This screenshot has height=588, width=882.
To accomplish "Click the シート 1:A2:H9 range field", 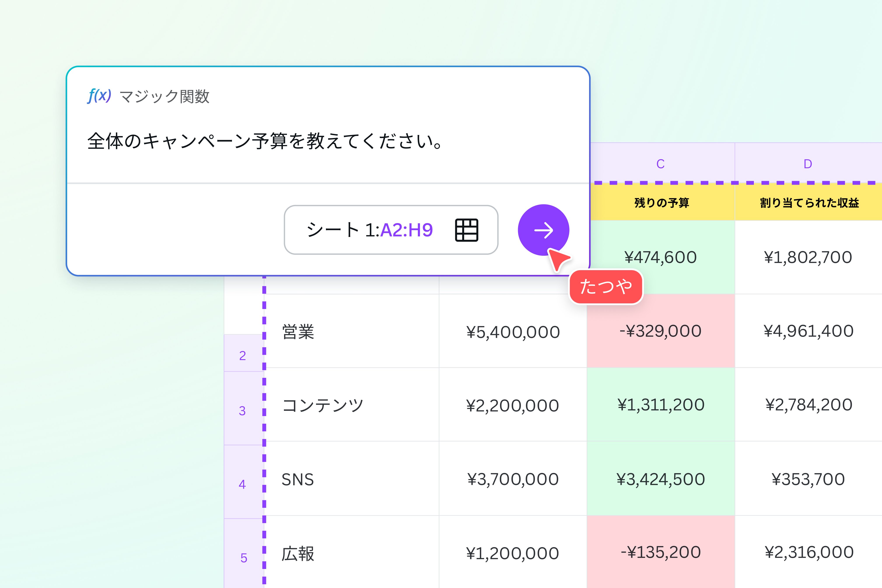I will (x=391, y=230).
